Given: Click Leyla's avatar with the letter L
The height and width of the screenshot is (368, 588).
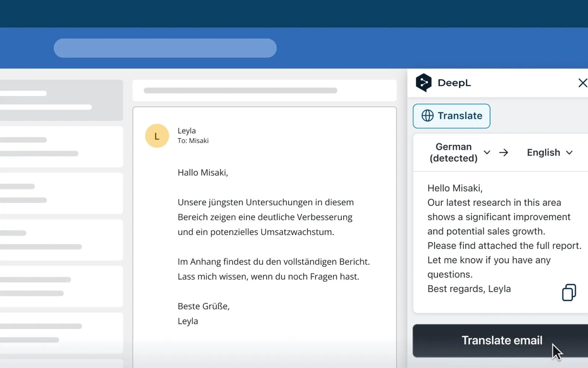Looking at the screenshot, I should (157, 136).
